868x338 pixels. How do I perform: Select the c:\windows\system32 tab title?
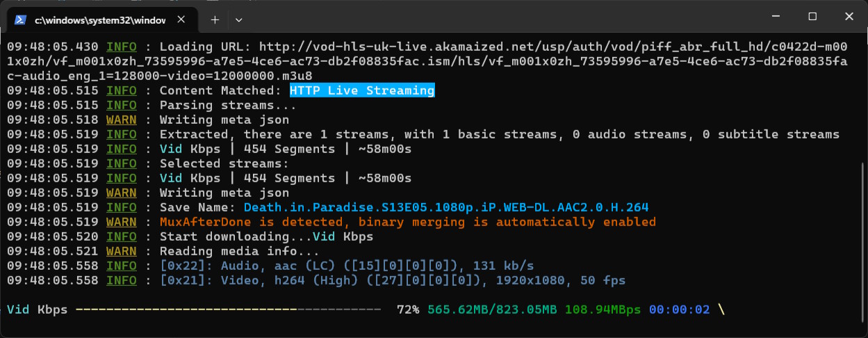coord(100,20)
